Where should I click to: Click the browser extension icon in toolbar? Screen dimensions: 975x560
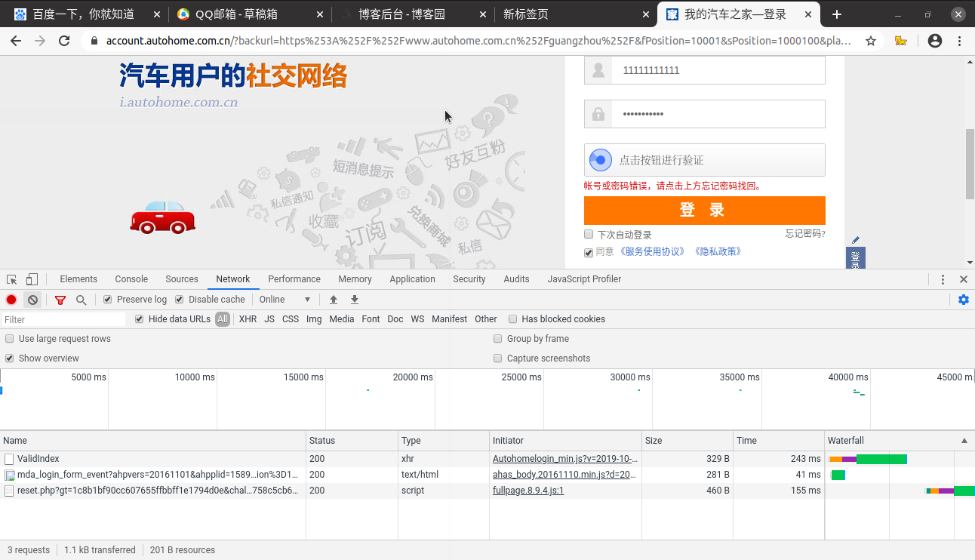tap(900, 42)
